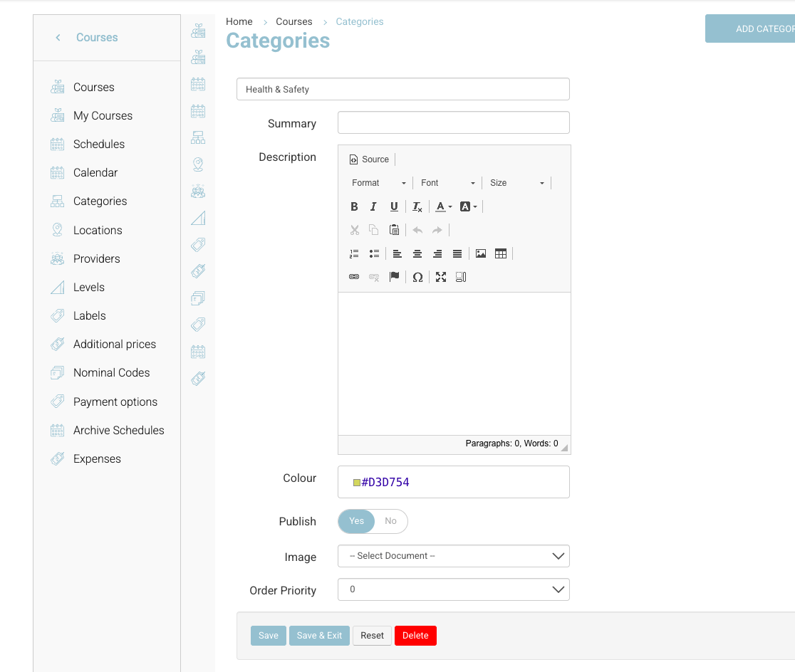Go to Payment options in the sidebar
The width and height of the screenshot is (795, 672).
click(x=115, y=401)
